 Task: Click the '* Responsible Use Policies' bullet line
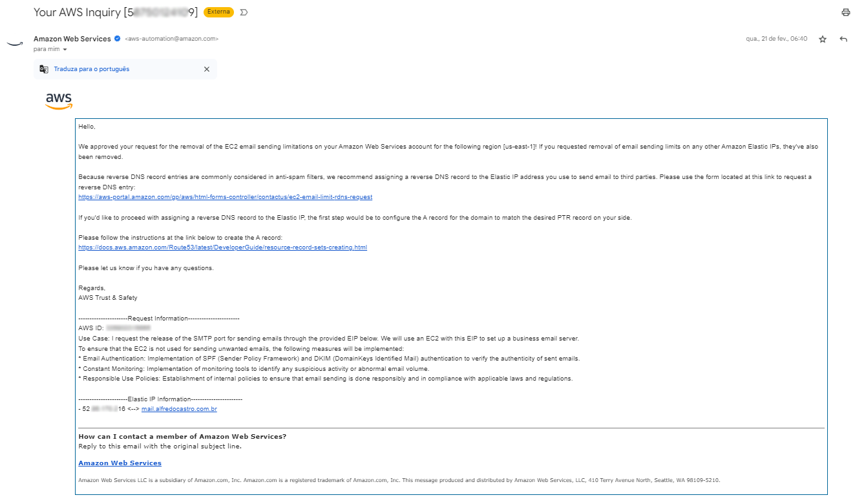coord(326,379)
